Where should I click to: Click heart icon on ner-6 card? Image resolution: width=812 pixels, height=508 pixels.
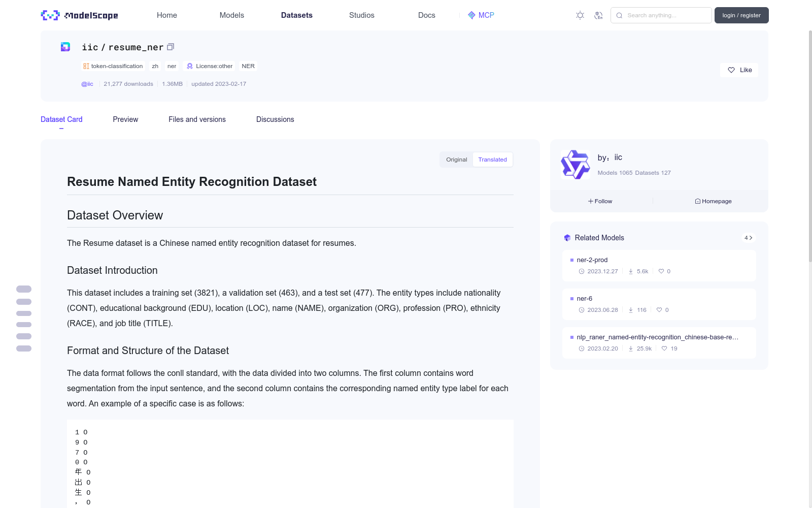(659, 310)
